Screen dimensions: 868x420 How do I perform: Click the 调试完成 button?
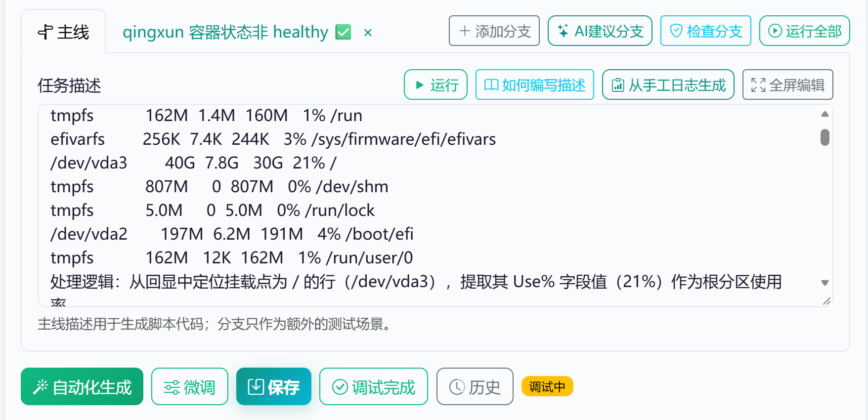click(374, 386)
